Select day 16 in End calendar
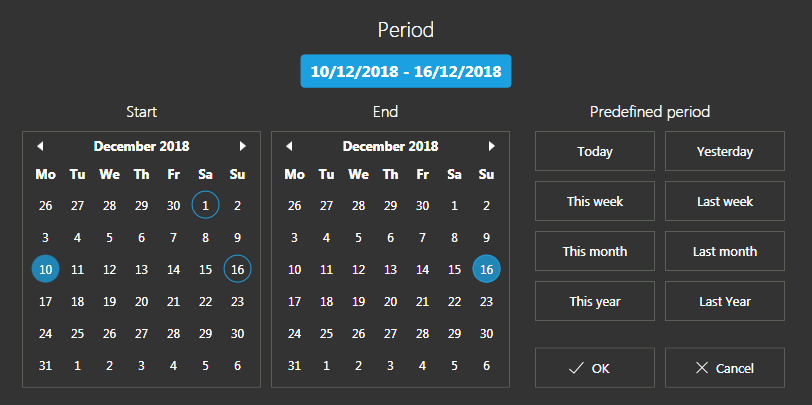The height and width of the screenshot is (405, 812). [x=486, y=270]
